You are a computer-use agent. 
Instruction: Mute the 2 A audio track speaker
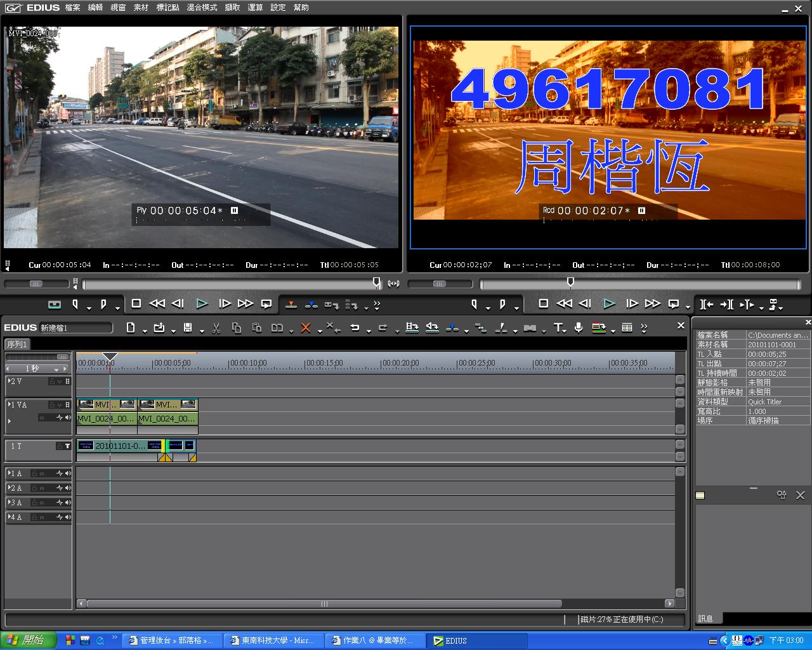pyautogui.click(x=68, y=488)
